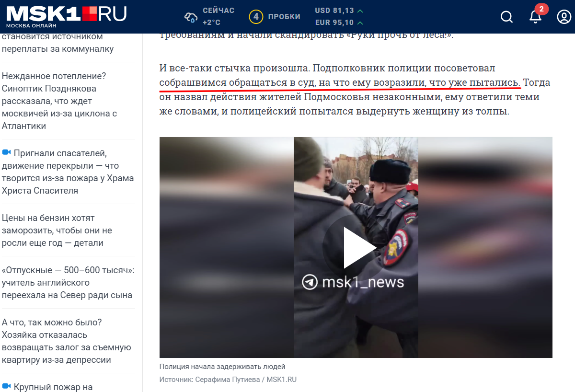Open the ПРОБКИ traffic link

[284, 17]
